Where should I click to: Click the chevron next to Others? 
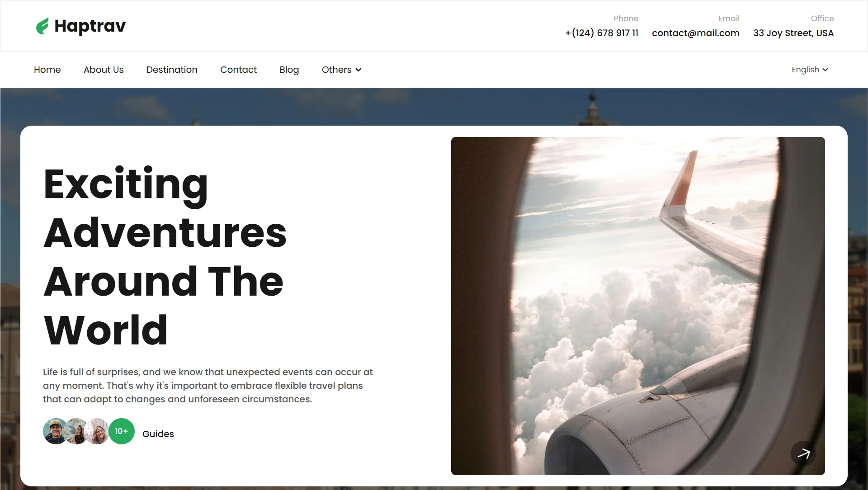[359, 70]
